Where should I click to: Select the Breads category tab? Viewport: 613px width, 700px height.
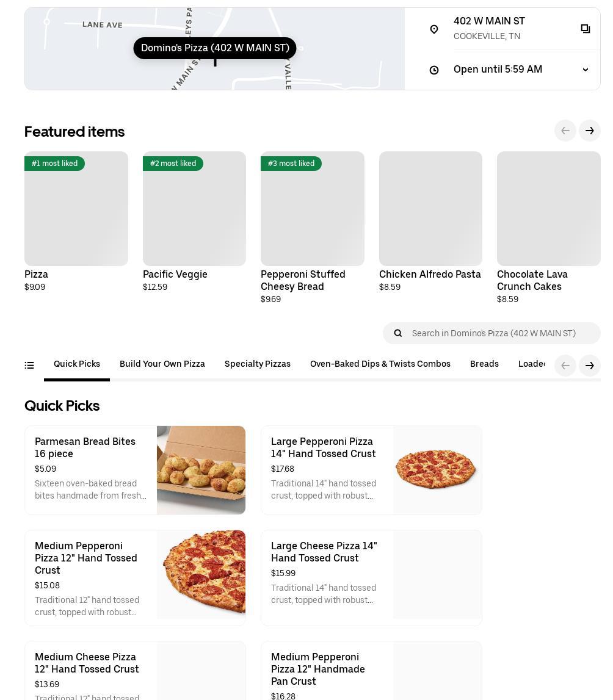484,364
